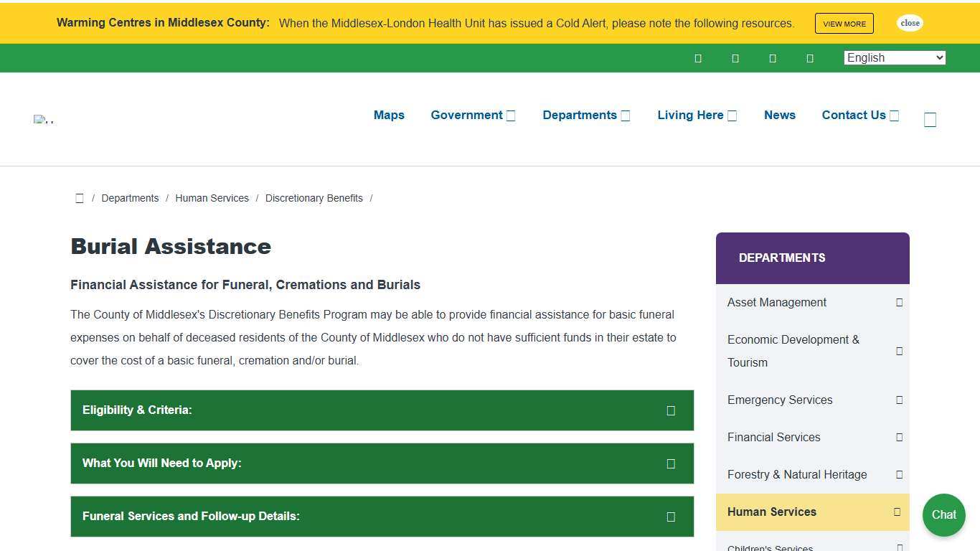The width and height of the screenshot is (980, 551).
Task: Click the arrow icon next to Emergency Services
Action: tap(899, 400)
